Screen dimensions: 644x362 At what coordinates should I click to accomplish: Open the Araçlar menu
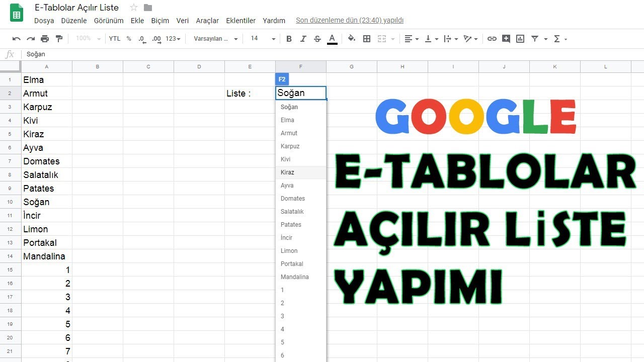(x=207, y=21)
